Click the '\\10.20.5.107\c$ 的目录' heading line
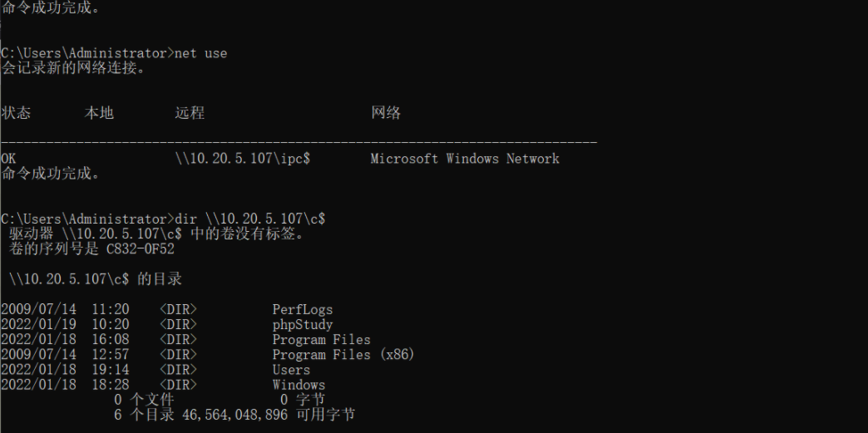Image resolution: width=868 pixels, height=433 pixels. tap(96, 279)
